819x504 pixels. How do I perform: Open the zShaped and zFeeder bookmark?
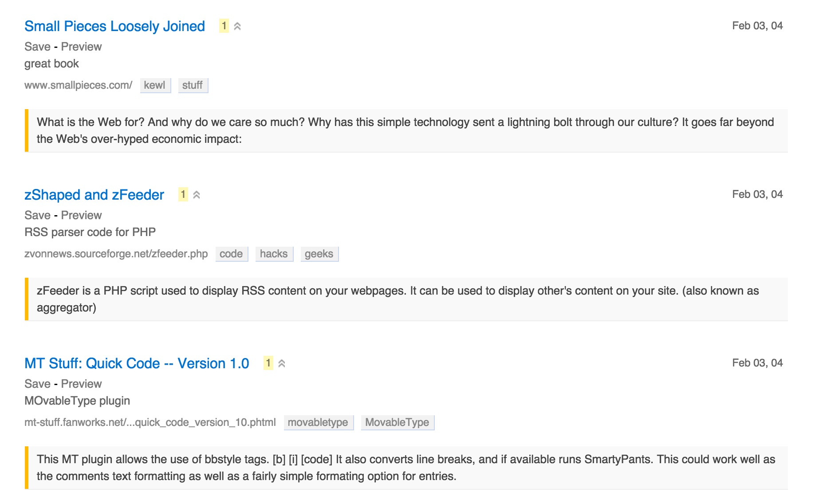(94, 195)
